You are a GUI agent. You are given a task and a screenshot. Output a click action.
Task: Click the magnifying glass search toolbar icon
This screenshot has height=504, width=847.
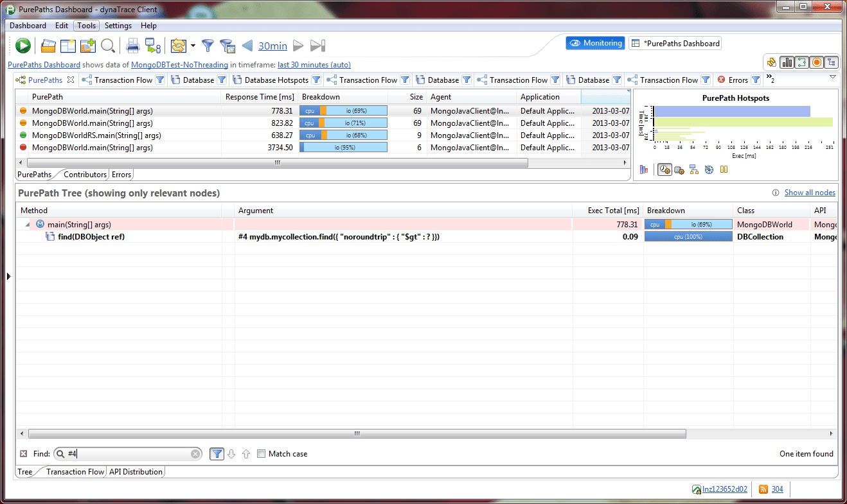tap(107, 46)
